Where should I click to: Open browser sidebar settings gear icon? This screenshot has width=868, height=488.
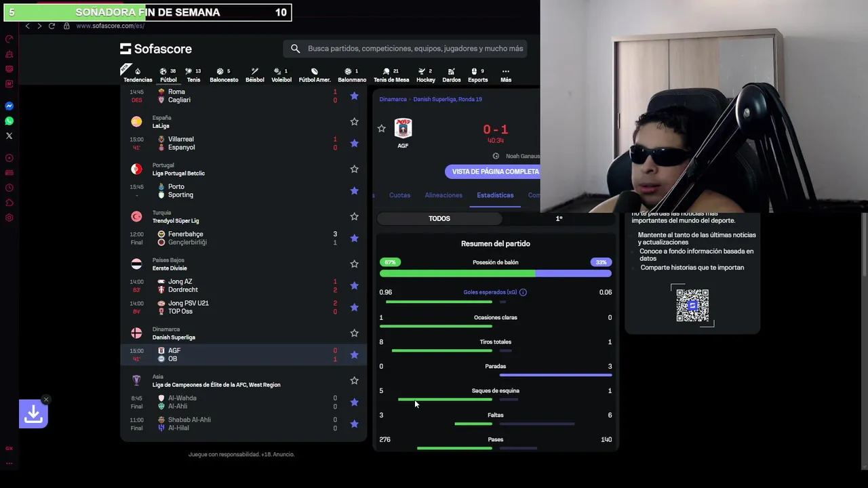pos(9,218)
